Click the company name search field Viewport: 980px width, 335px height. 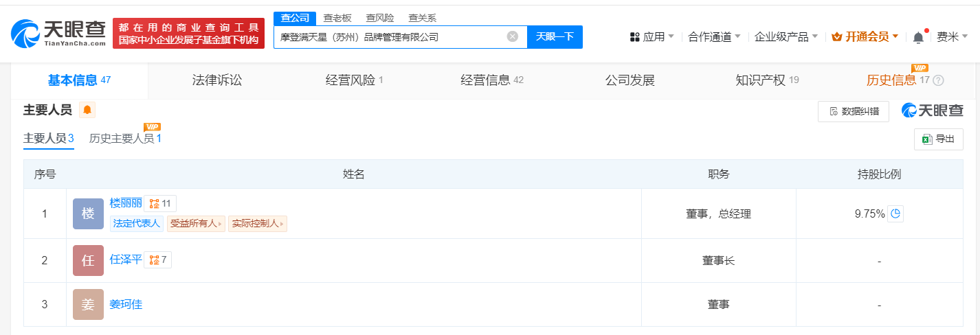coord(392,37)
